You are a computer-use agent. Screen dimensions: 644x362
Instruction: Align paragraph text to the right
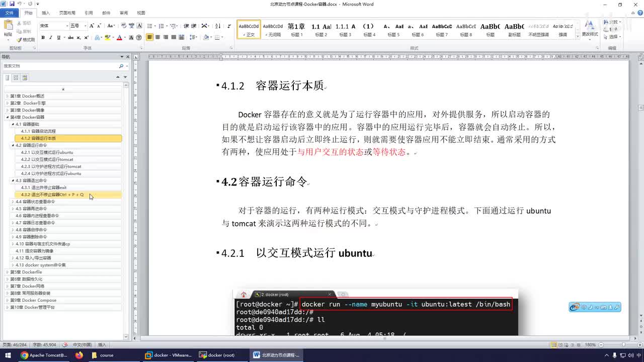pyautogui.click(x=166, y=37)
